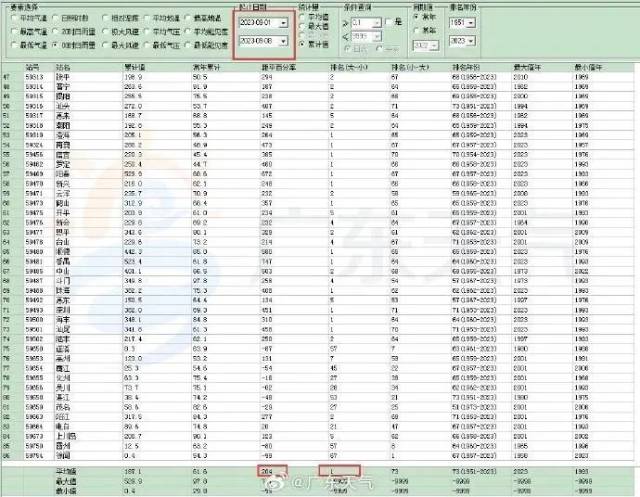Select the 最低能见度 radio option
This screenshot has width=640, height=497.
pyautogui.click(x=188, y=45)
